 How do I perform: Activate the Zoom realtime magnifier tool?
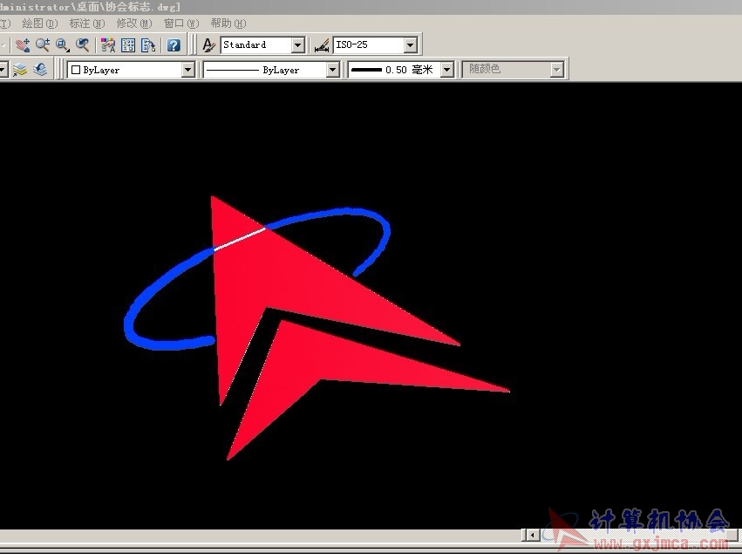pos(43,45)
